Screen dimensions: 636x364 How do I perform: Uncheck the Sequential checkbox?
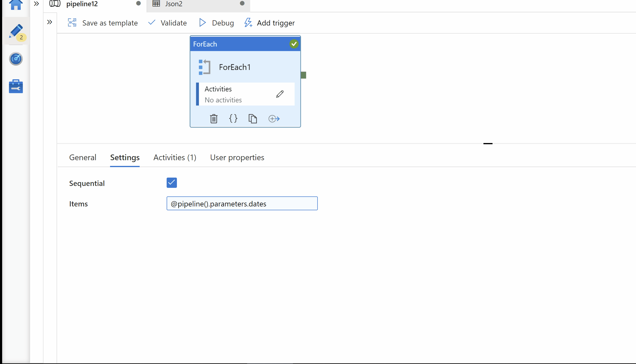(x=172, y=183)
